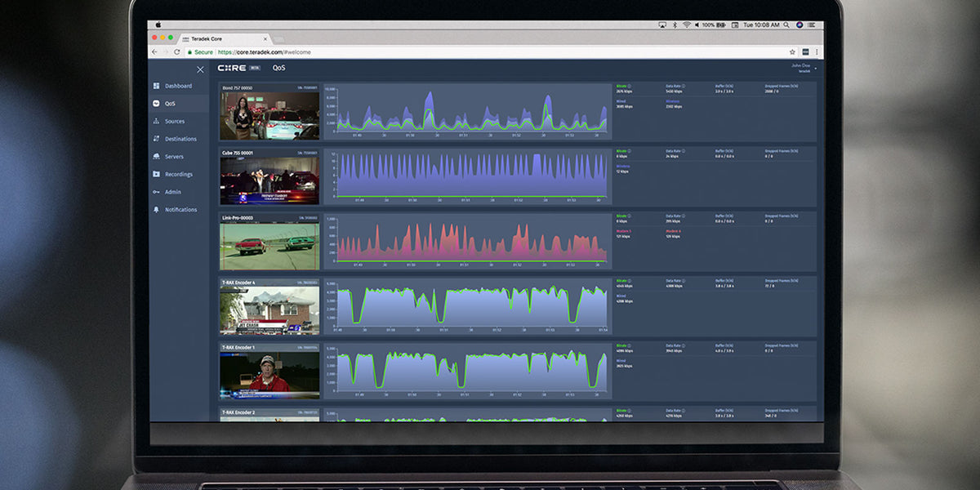Bookmark page with star icon
The height and width of the screenshot is (490, 980).
pos(792,51)
